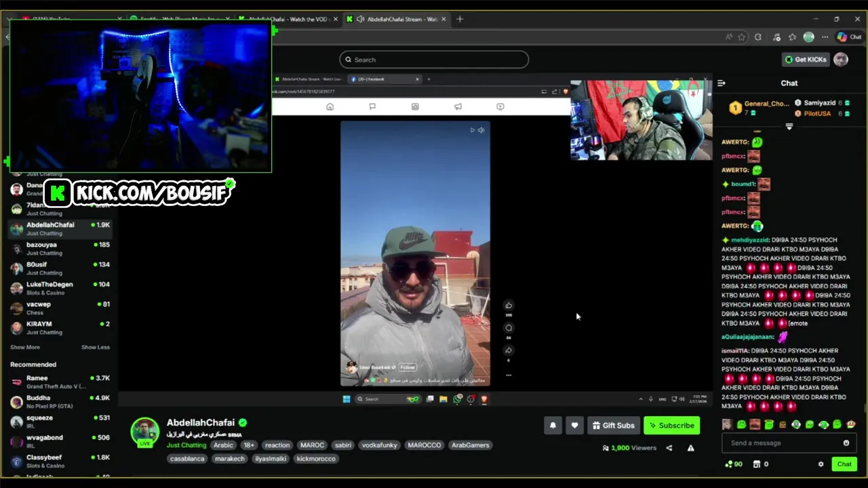Insert the first quick emote above chat input
The height and width of the screenshot is (488, 868).
click(727, 425)
